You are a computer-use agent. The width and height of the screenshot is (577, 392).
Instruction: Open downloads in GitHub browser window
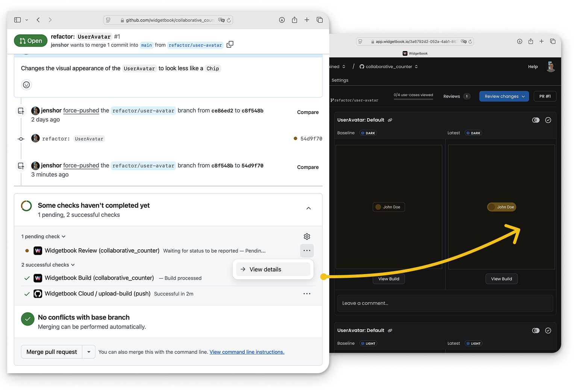pyautogui.click(x=282, y=20)
